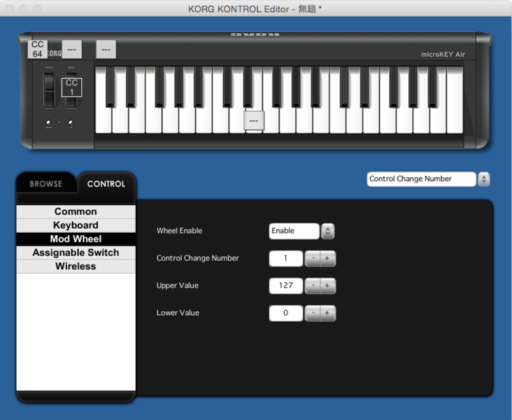Select the CC 1 mod wheel label
512x420 pixels.
click(72, 88)
